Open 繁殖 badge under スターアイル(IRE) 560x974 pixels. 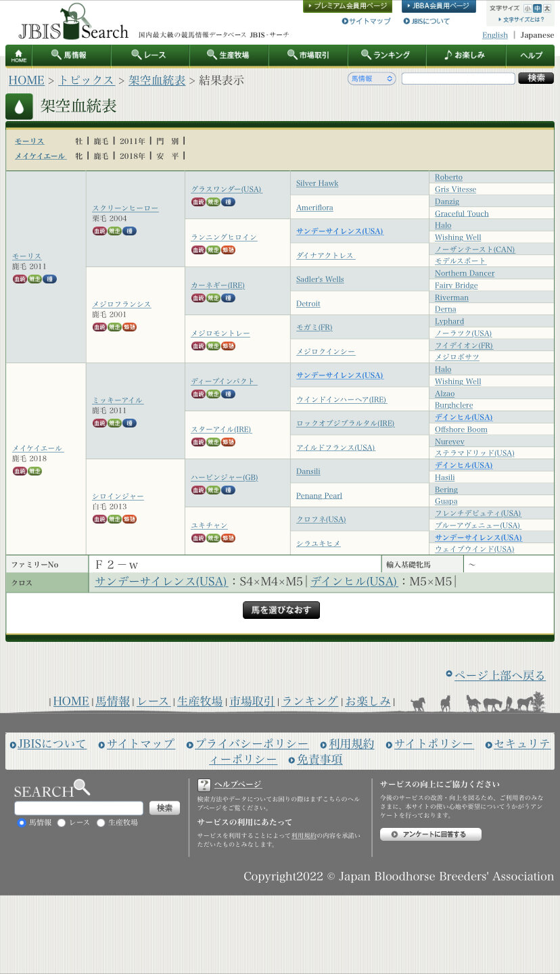point(229,442)
